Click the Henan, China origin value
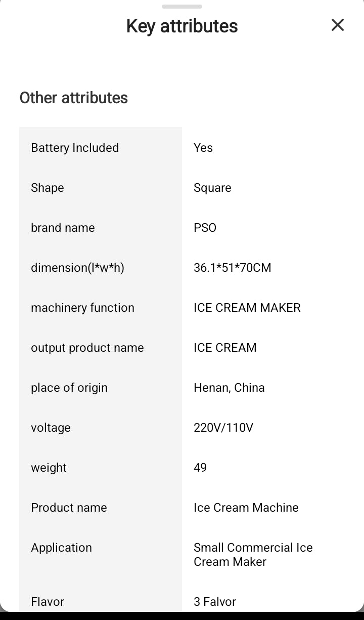Screen dimensions: 364x620 coord(229,388)
